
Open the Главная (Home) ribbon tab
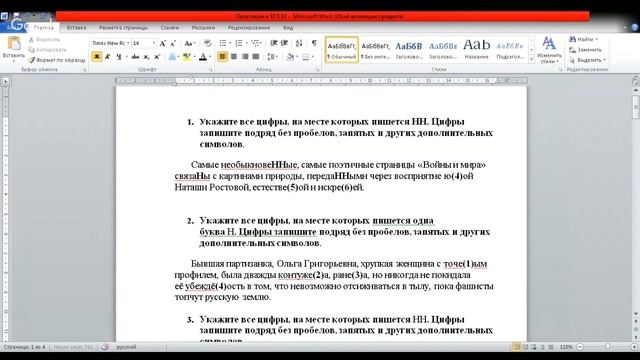(x=44, y=28)
